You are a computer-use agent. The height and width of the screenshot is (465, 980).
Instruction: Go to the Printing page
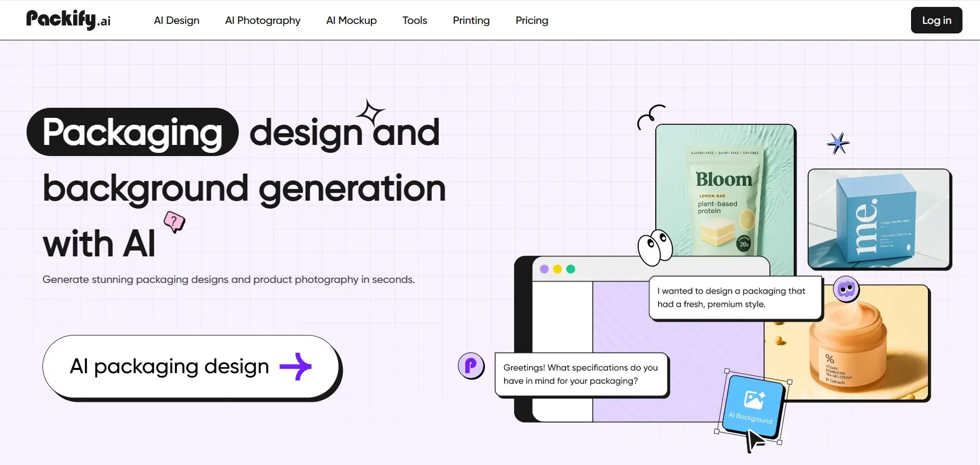click(x=471, y=20)
